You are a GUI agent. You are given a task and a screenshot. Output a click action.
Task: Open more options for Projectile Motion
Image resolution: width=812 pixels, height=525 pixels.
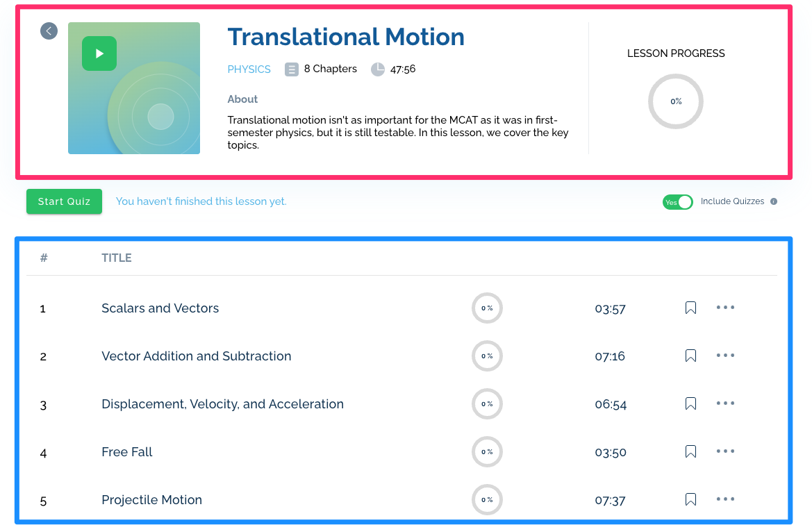point(725,499)
